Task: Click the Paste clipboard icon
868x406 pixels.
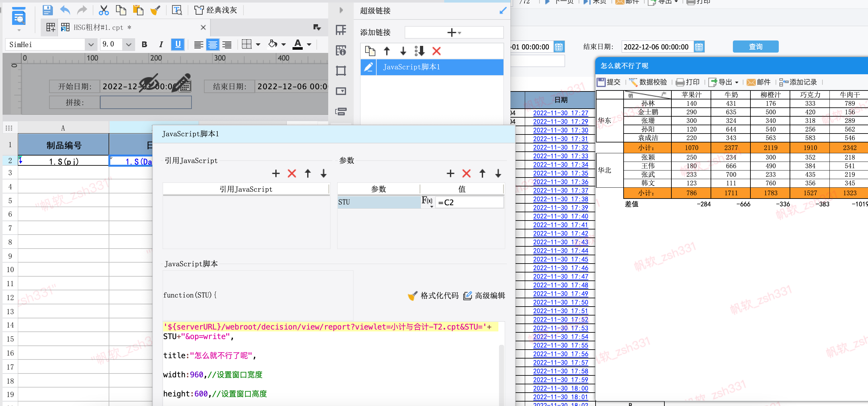Action: (138, 10)
